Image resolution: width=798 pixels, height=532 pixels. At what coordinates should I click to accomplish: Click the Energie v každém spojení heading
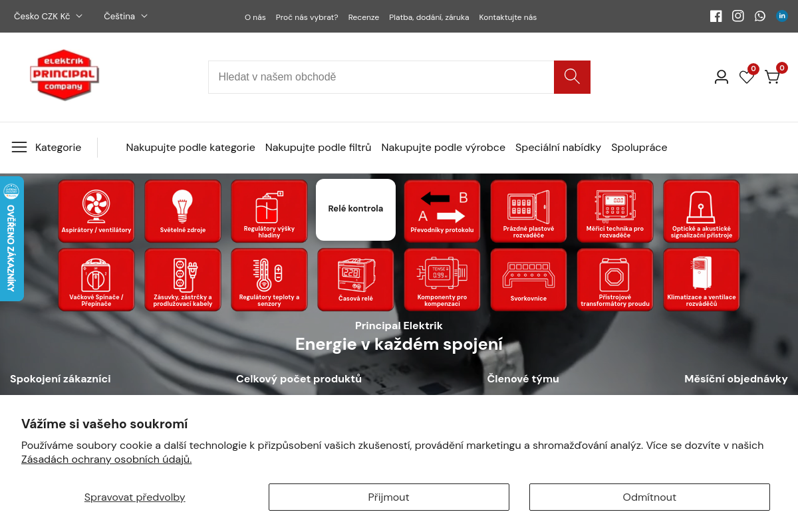point(399,344)
